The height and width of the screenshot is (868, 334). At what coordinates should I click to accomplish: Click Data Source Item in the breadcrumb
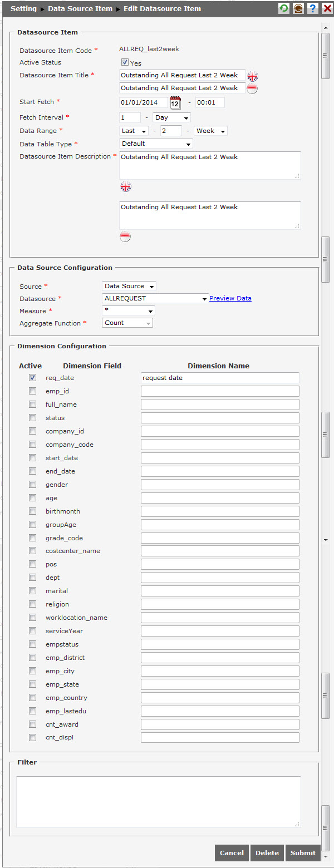click(80, 9)
